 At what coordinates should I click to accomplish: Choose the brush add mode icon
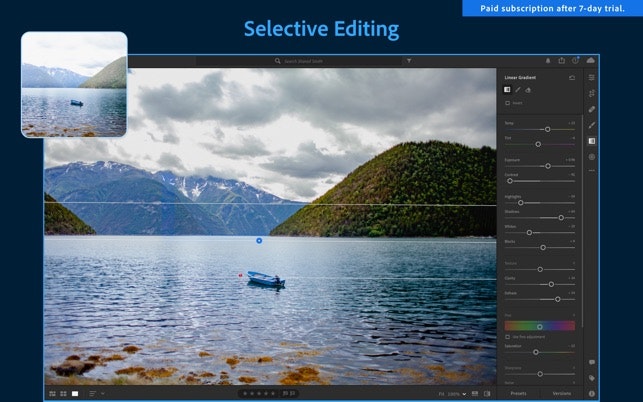click(518, 89)
